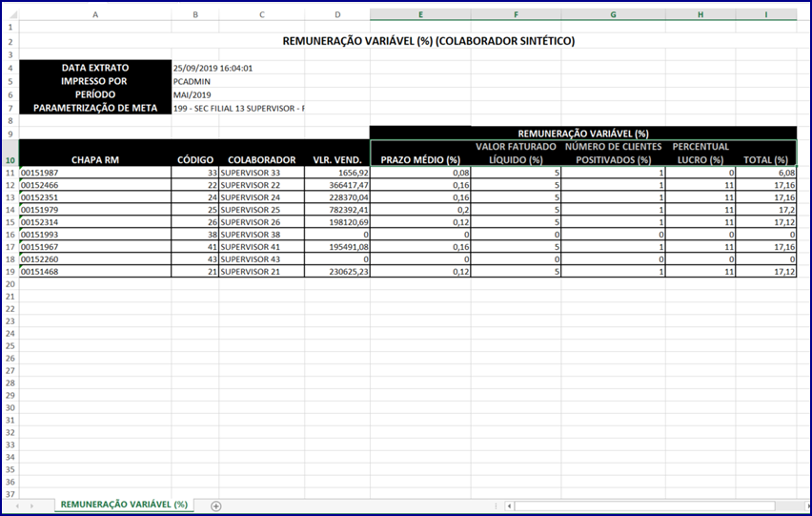812x516 pixels.
Task: Click the sales value 195491,08
Action: [x=337, y=247]
